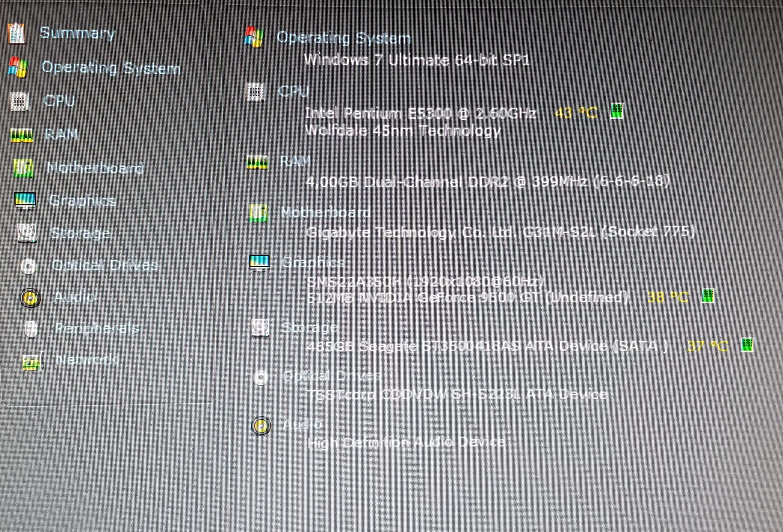Click the RAM heading link in summary

[x=295, y=161]
